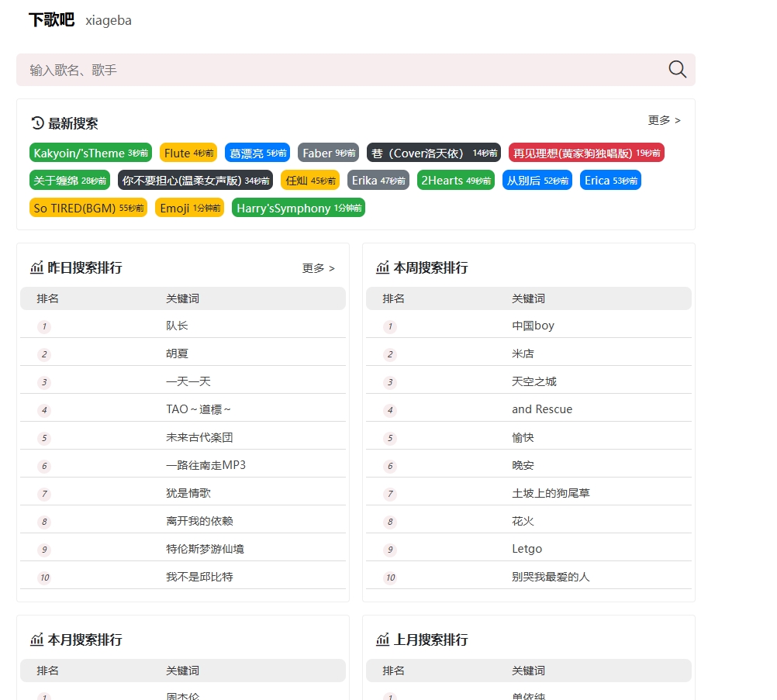This screenshot has height=700, width=777.
Task: Expand 更多 for 昨日搜索排行 rankings
Action: click(x=318, y=268)
